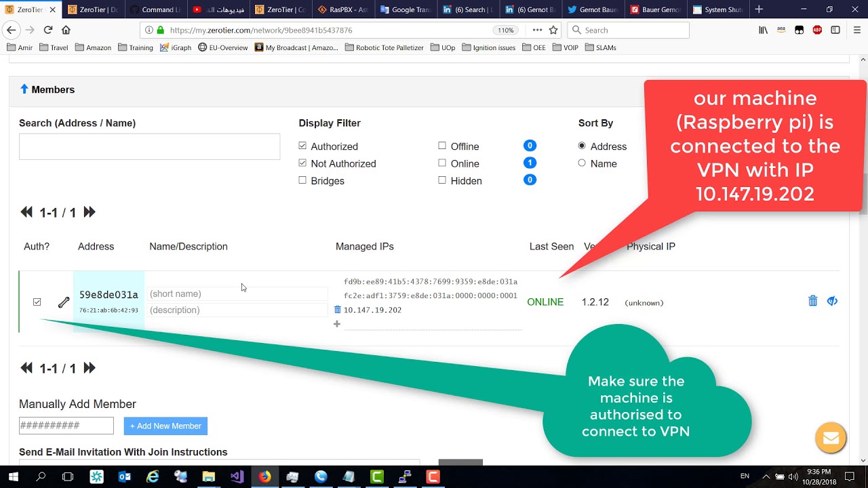The width and height of the screenshot is (868, 488).
Task: Switch to the Command Line tab
Action: coord(155,9)
